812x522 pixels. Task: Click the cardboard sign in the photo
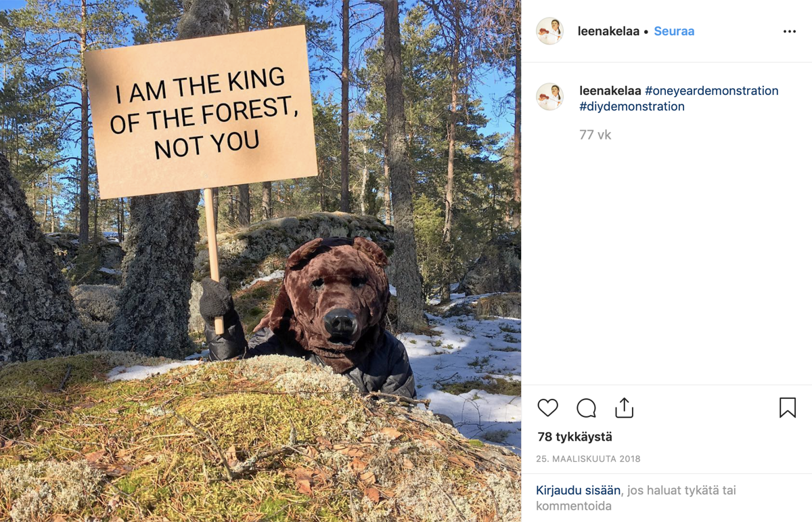coord(201,111)
